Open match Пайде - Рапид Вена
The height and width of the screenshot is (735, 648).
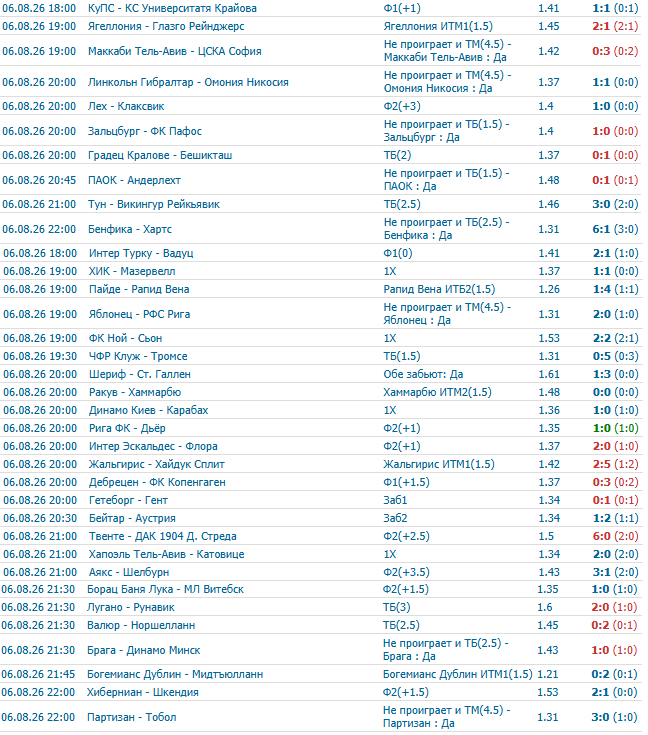pos(139,289)
